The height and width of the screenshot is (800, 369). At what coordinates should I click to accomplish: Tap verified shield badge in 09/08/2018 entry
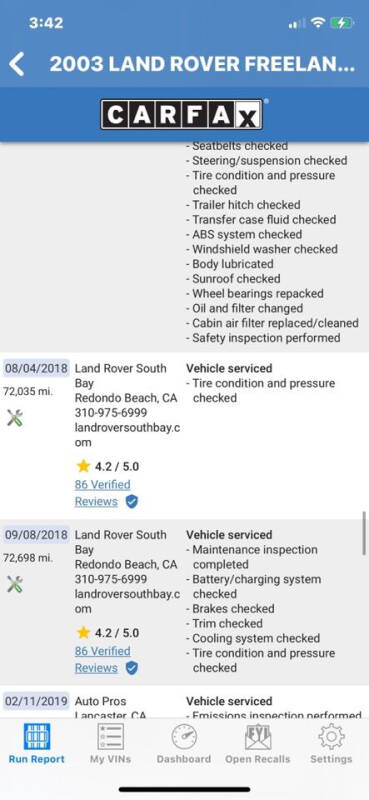pos(132,668)
